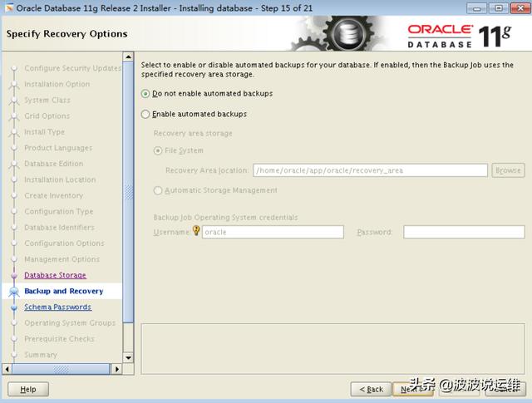This screenshot has width=532, height=403.
Task: Click the step list scroll down arrow
Action: click(x=128, y=357)
